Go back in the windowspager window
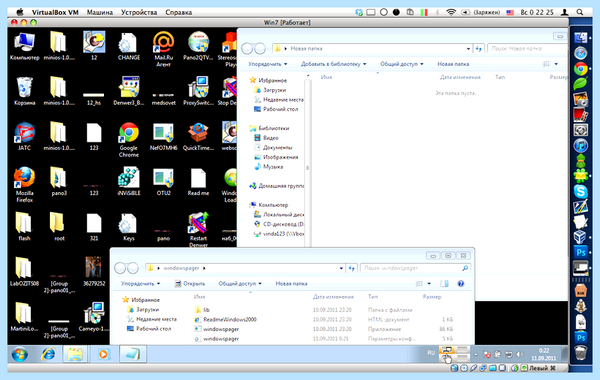600x380 pixels. pos(120,268)
